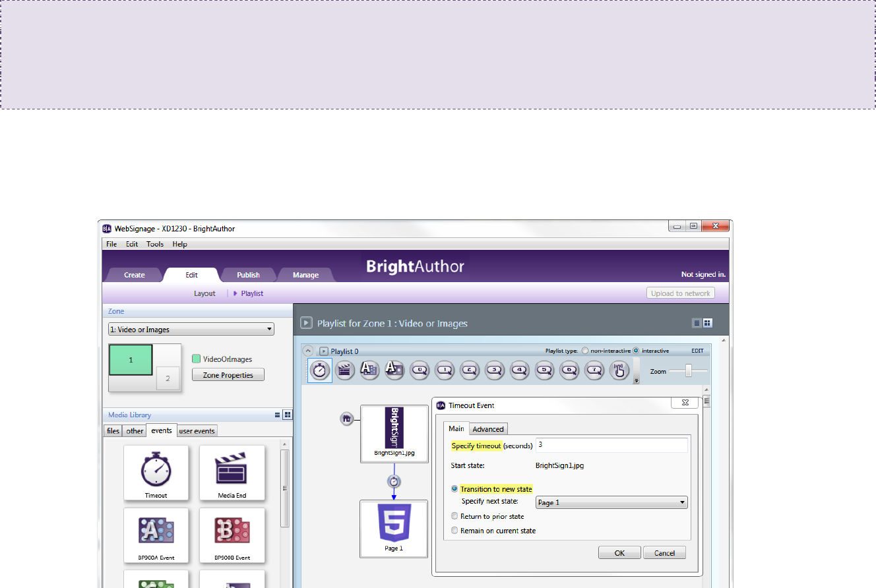Screen dimensions: 876x588
Task: Show Media Library as a thumbnail grid
Action: click(288, 415)
